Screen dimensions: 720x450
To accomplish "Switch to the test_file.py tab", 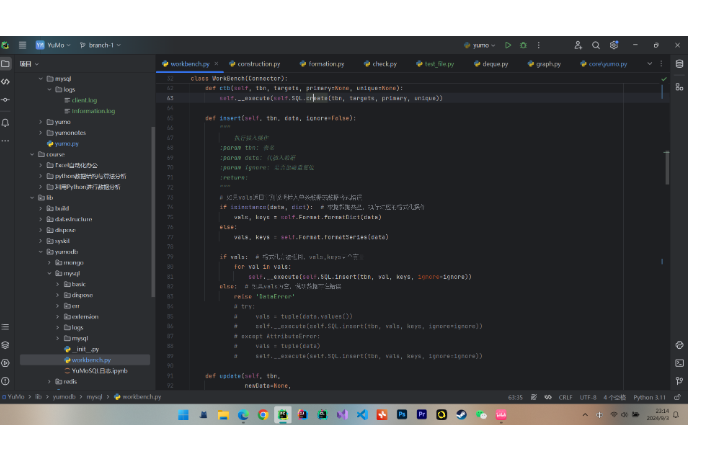I will click(x=435, y=64).
